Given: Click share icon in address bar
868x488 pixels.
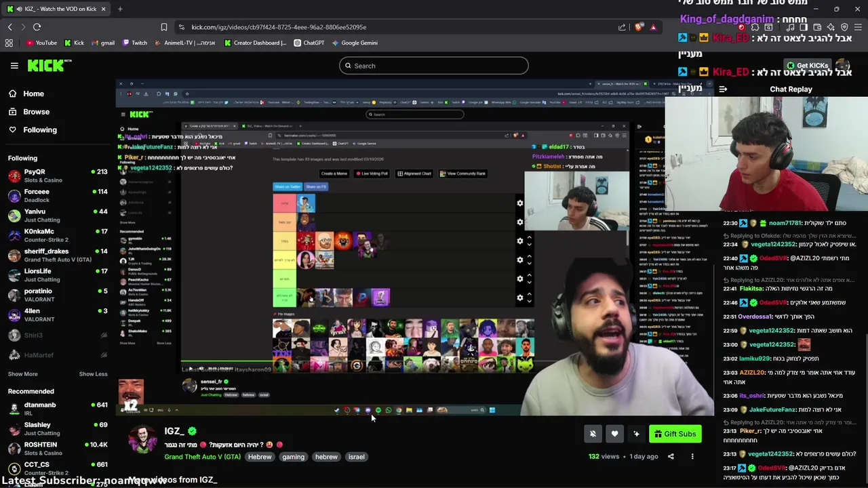Looking at the screenshot, I should pos(622,27).
